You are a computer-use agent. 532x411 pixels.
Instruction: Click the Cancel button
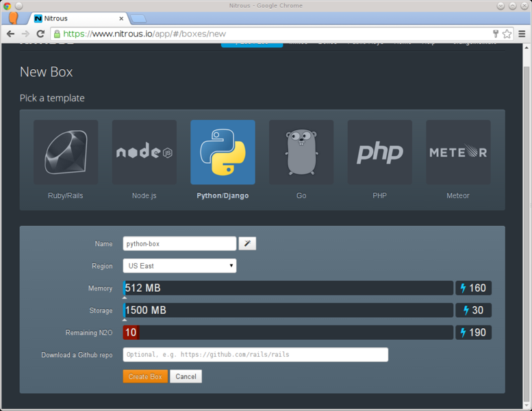click(x=186, y=376)
